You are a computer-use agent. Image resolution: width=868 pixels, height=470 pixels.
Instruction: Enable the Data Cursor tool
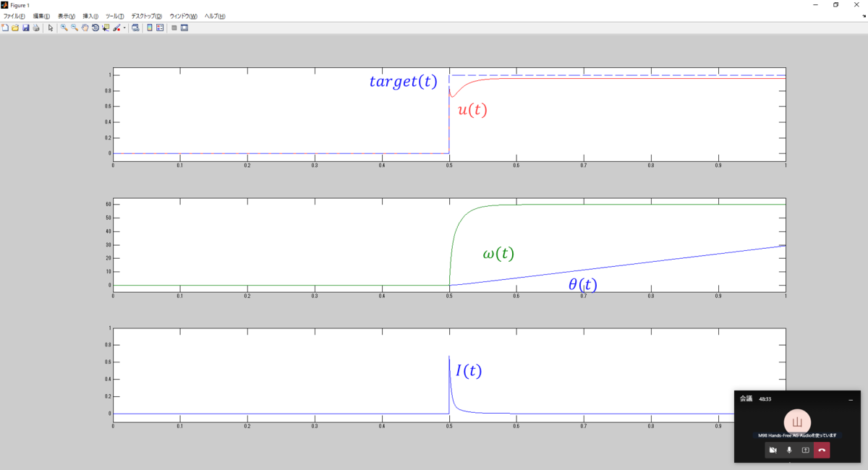coord(106,28)
